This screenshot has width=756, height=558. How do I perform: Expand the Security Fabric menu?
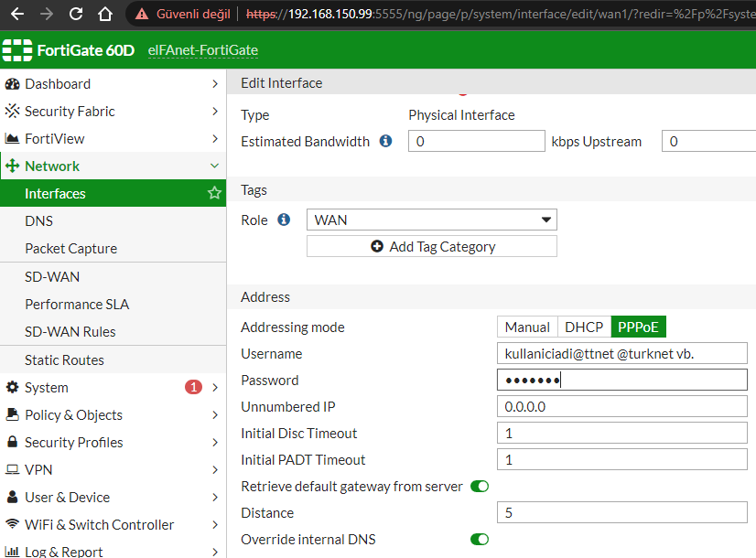click(112, 111)
